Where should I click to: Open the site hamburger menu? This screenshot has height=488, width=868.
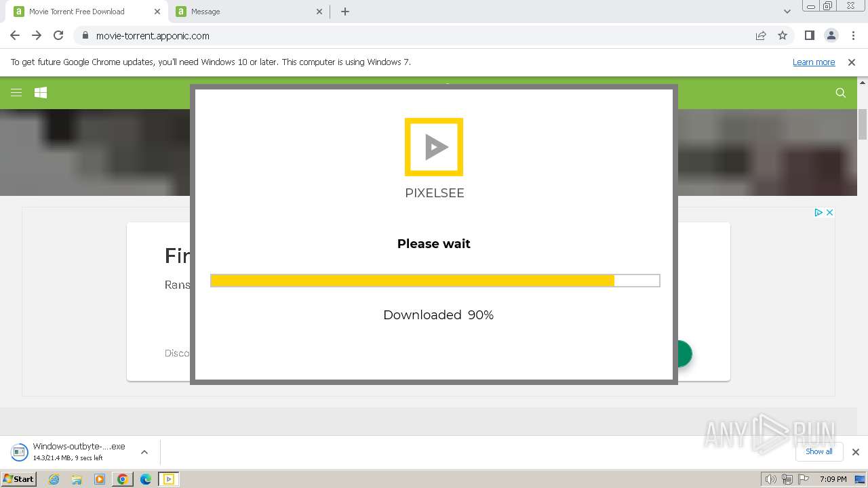pos(16,93)
